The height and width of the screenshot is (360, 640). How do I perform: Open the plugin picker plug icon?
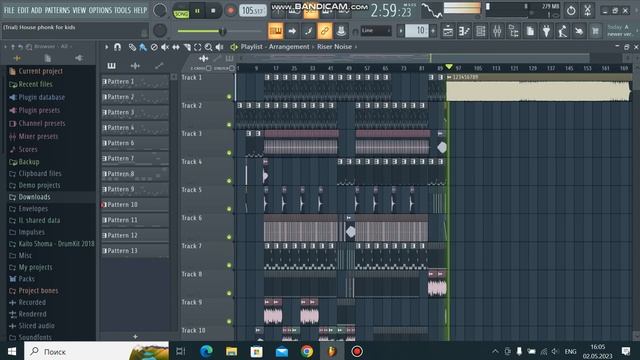(x=546, y=31)
